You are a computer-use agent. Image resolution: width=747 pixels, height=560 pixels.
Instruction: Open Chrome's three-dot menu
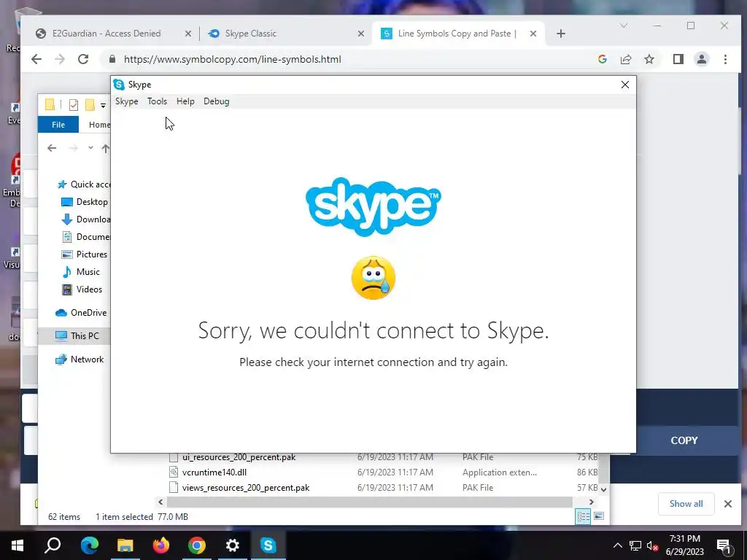point(725,59)
